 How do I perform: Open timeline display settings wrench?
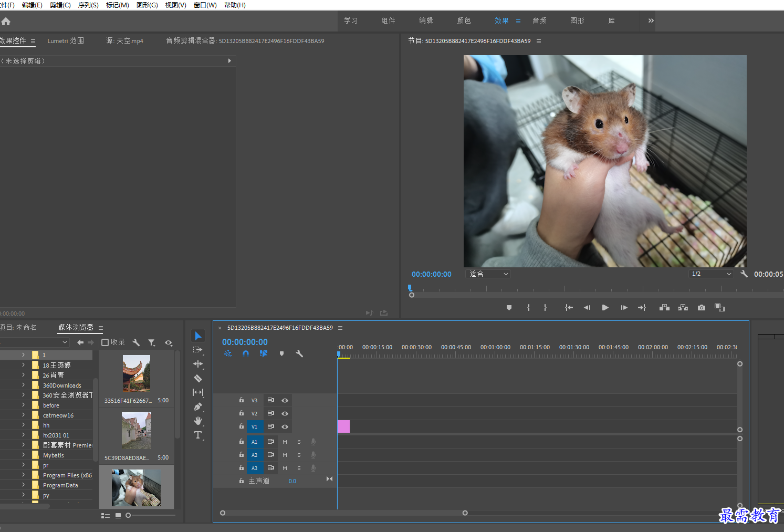[299, 354]
